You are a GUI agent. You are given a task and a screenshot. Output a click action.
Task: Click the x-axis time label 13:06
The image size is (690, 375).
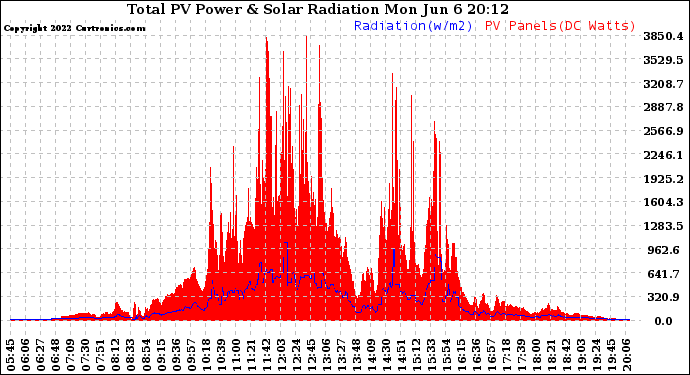click(x=326, y=355)
